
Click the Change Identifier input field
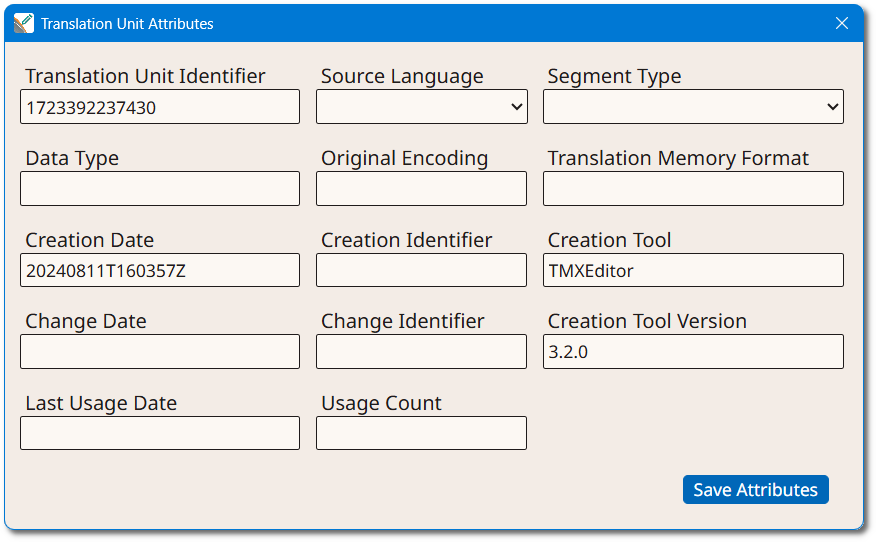pyautogui.click(x=421, y=351)
